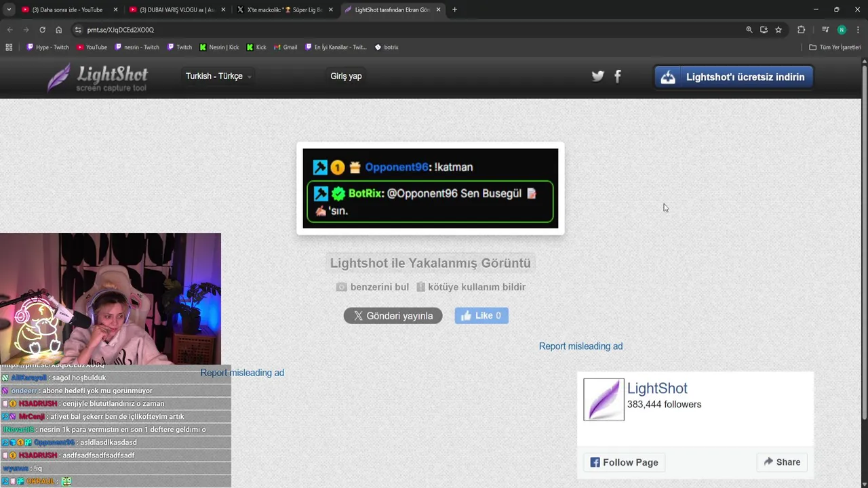868x488 pixels.
Task: Switch to the X'te mackolik tab
Action: pyautogui.click(x=284, y=9)
